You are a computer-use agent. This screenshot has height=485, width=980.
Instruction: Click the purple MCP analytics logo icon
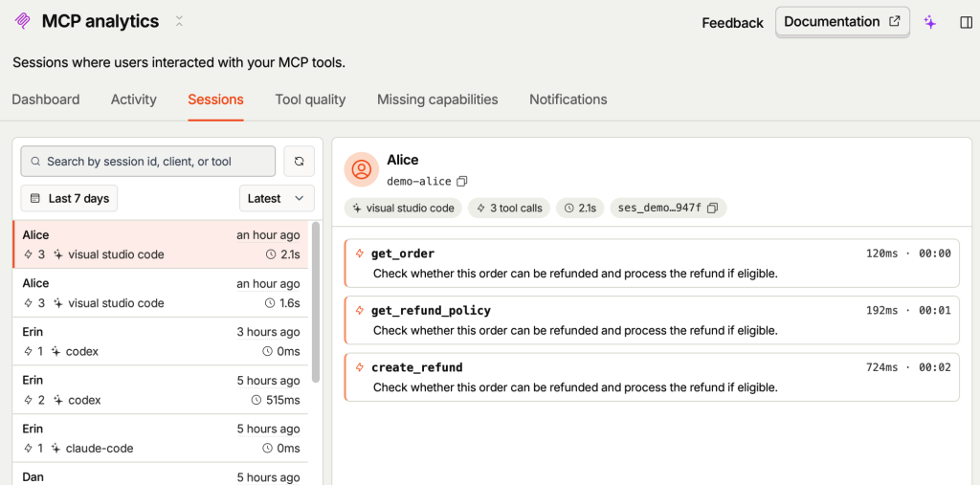tap(23, 21)
